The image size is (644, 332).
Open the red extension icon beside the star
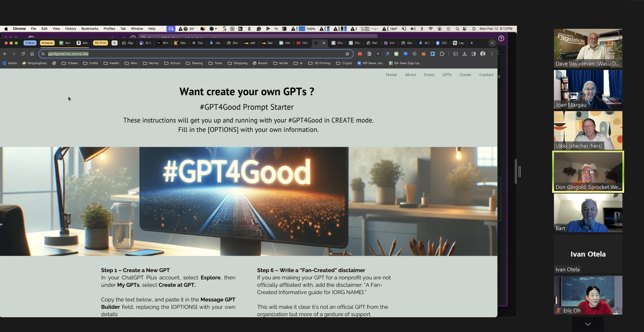coord(360,54)
